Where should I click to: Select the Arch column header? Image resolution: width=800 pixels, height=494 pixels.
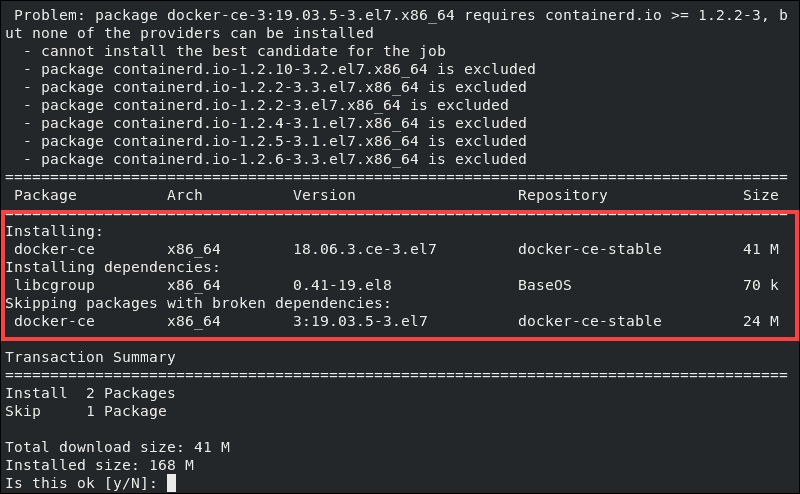click(185, 195)
